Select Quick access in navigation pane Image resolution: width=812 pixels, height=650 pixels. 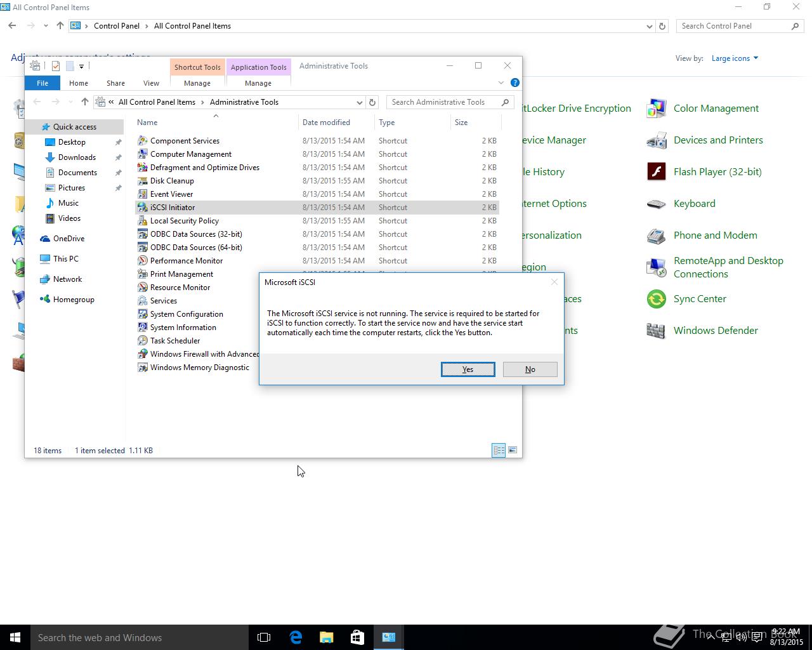pyautogui.click(x=75, y=127)
